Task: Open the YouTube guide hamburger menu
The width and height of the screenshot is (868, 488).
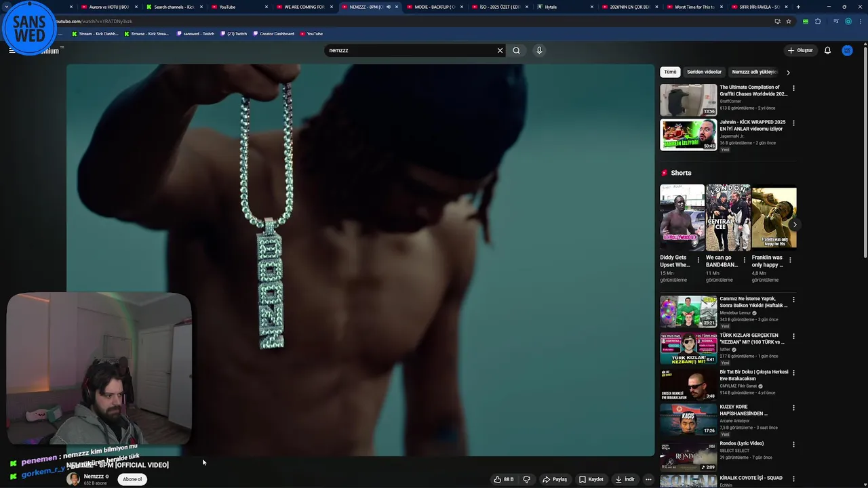Action: coord(12,50)
